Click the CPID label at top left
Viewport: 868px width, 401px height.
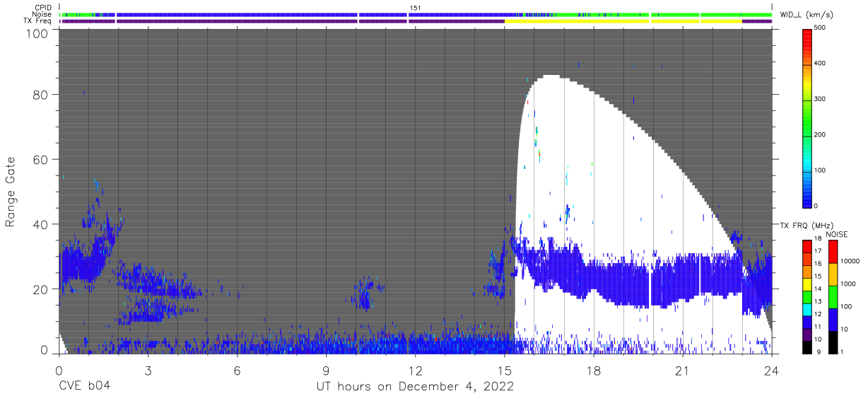coord(43,8)
